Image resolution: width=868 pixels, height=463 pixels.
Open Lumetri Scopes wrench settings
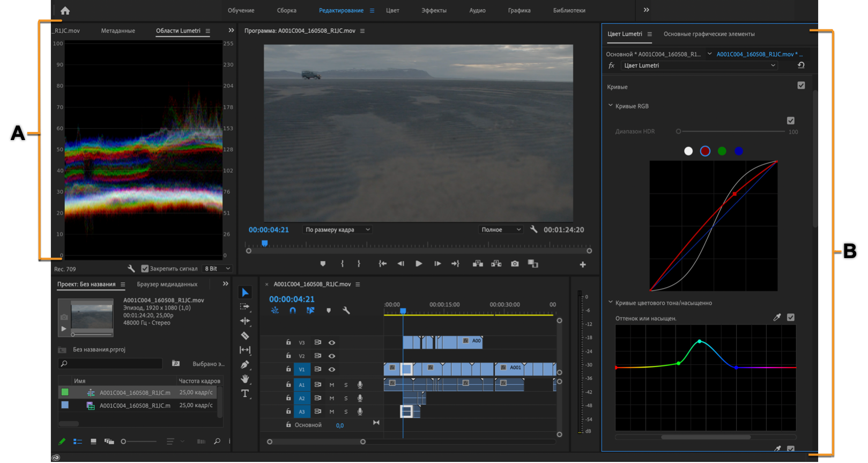pos(131,269)
